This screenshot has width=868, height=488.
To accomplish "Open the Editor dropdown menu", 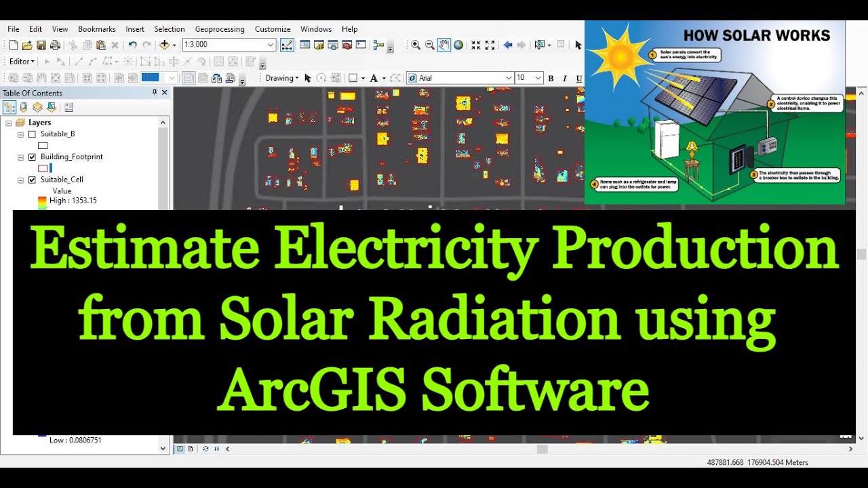I will pos(22,62).
